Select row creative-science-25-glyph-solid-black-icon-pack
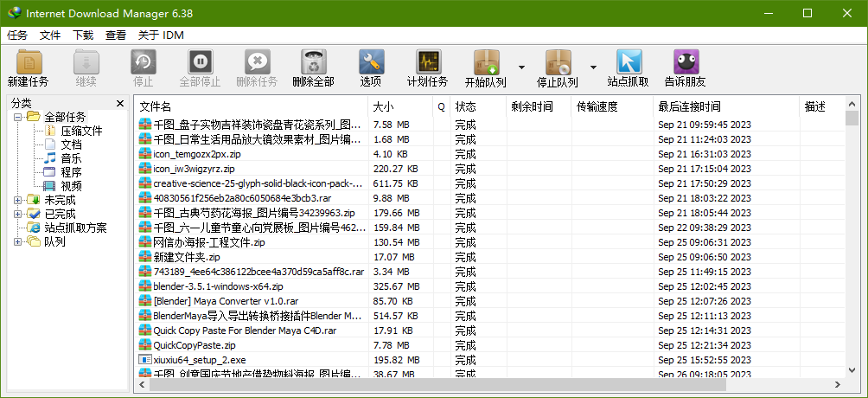Viewport: 868px width, 398px height. [x=490, y=183]
